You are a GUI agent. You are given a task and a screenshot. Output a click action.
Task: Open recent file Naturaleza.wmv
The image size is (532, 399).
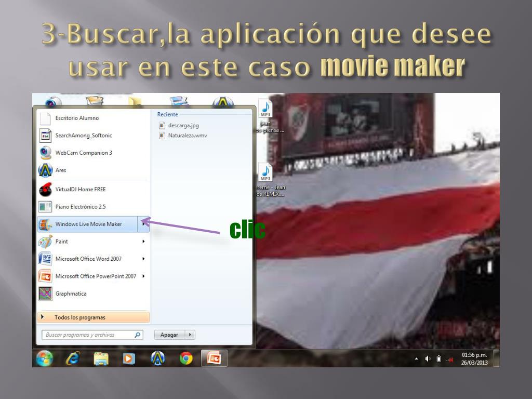click(183, 136)
